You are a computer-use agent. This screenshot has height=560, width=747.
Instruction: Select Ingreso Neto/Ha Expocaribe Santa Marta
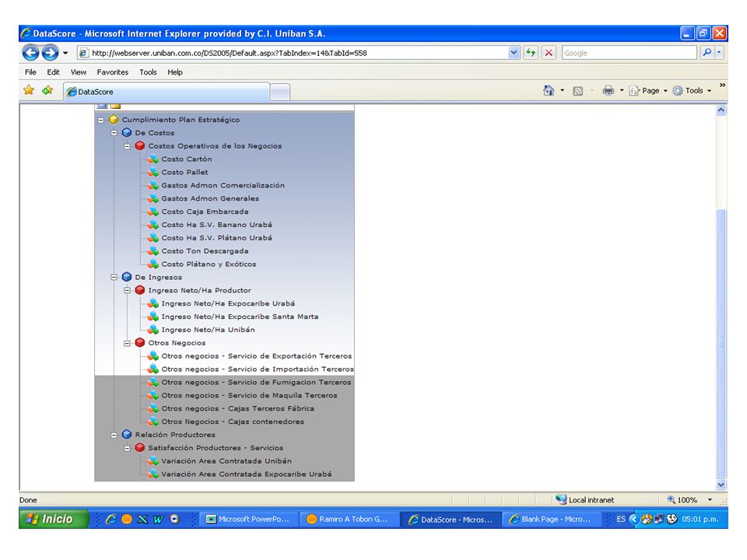coord(240,317)
